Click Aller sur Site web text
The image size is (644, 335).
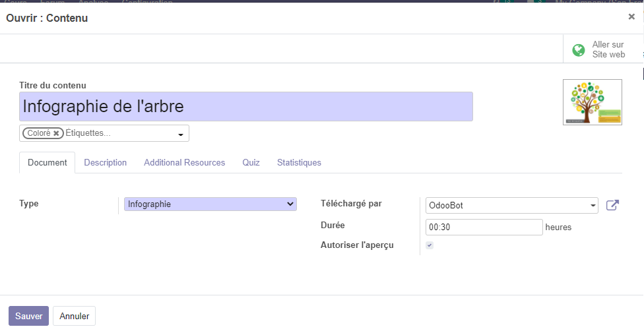click(x=608, y=50)
